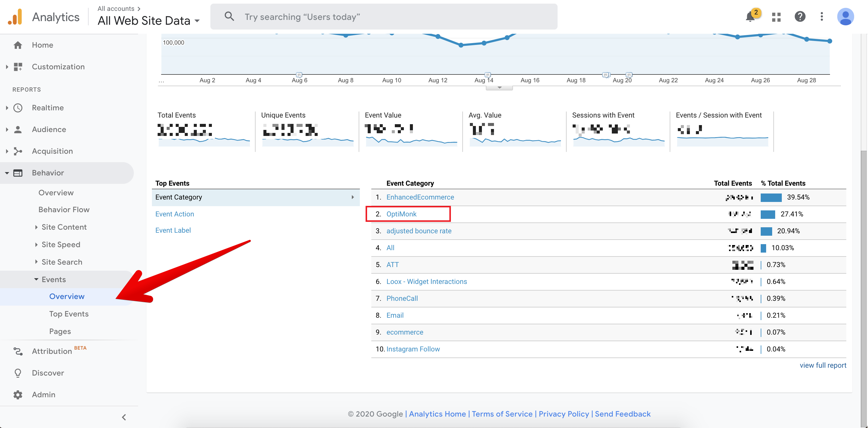Expand the Acquisition section arrow
Viewport: 868px width, 428px height.
pyautogui.click(x=7, y=151)
